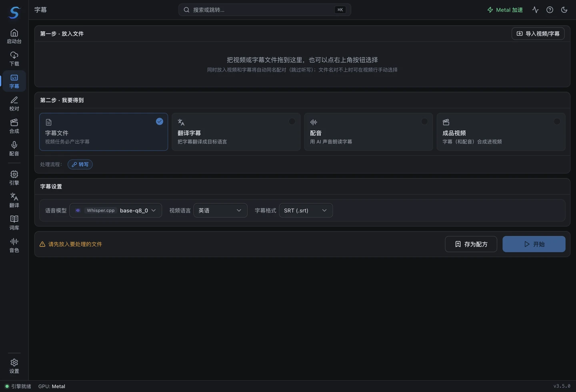The width and height of the screenshot is (576, 392).
Task: Click the 字幕 page title in header
Action: click(40, 10)
